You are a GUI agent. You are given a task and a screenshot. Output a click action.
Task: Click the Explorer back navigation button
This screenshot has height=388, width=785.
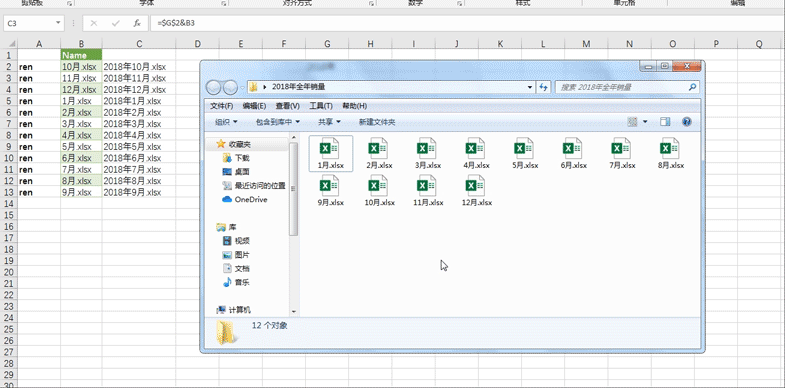coord(213,87)
